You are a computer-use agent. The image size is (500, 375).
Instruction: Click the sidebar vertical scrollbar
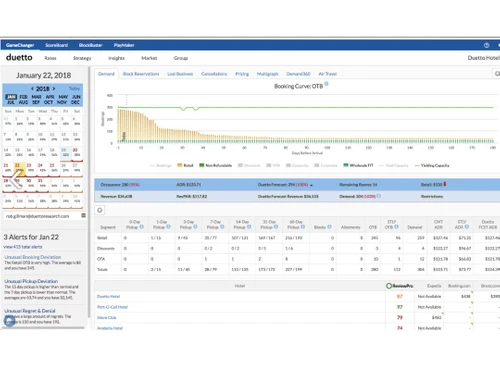pyautogui.click(x=89, y=192)
